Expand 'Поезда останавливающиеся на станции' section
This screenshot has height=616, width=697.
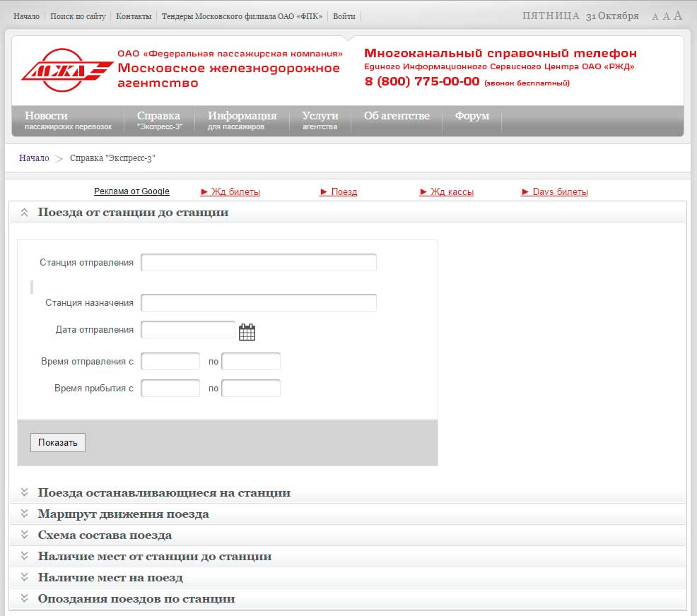click(164, 493)
